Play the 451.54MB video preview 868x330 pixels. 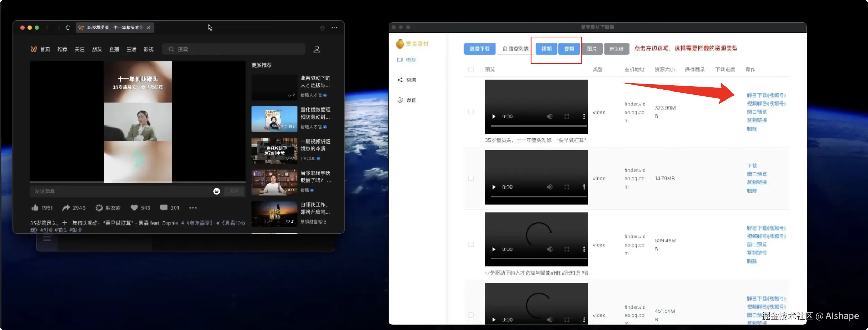coord(494,320)
